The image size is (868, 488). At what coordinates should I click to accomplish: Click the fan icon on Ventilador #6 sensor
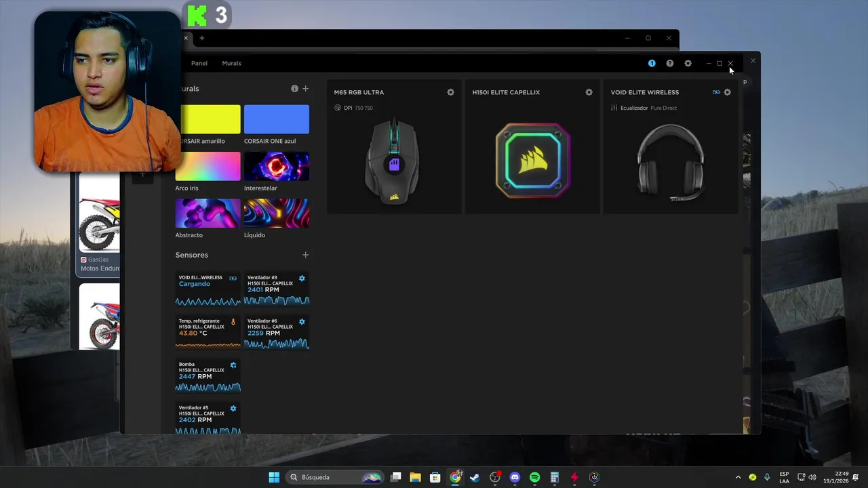pos(302,321)
